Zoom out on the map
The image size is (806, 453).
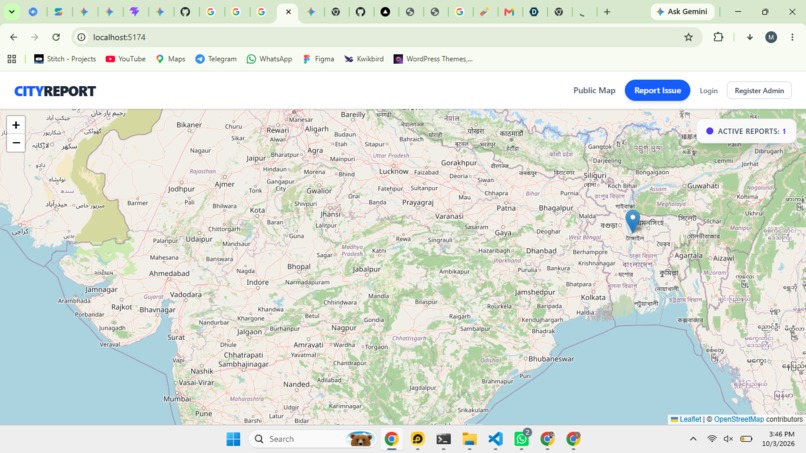pos(16,143)
